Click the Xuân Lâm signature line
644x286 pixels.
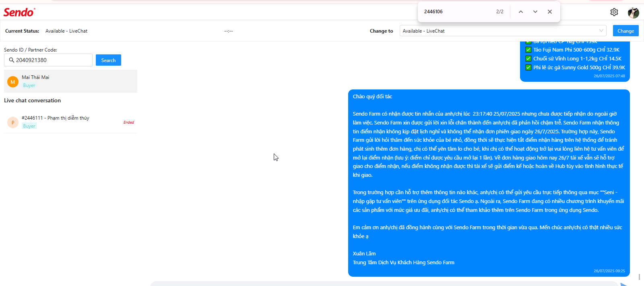pos(364,254)
